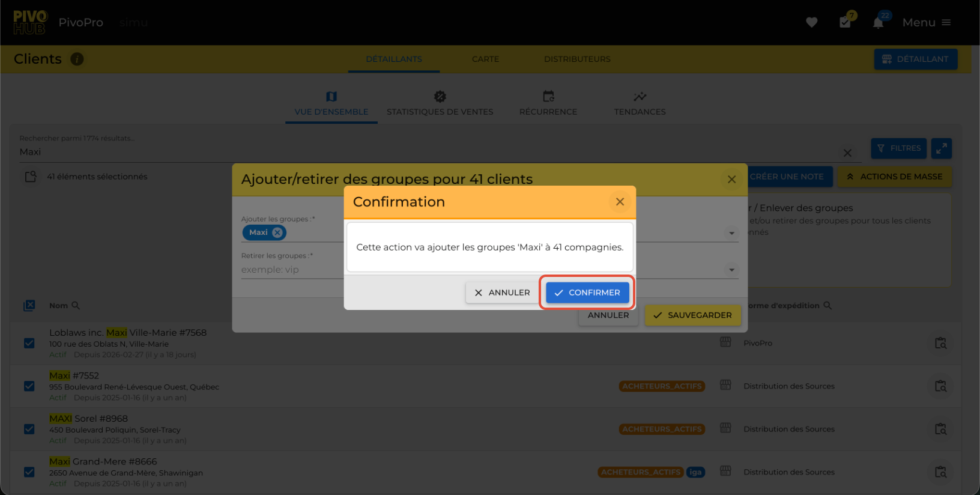Viewport: 980px width, 495px height.
Task: Uncheck Maxi Grand-Mere #8666 row
Action: click(29, 472)
